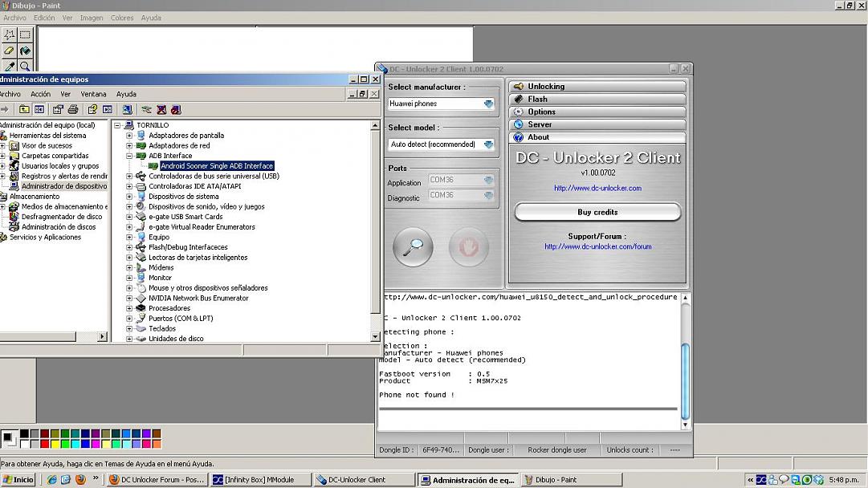
Task: Select the Paint eraser tool
Action: click(10, 51)
